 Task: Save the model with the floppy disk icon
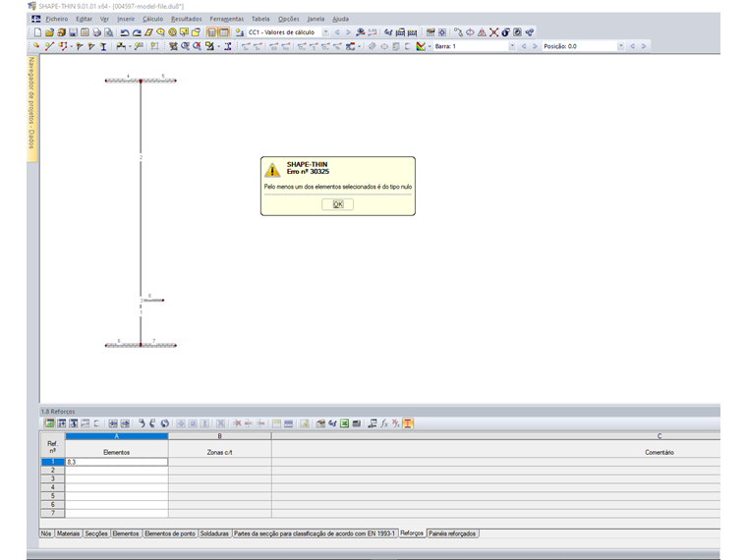pos(73,32)
